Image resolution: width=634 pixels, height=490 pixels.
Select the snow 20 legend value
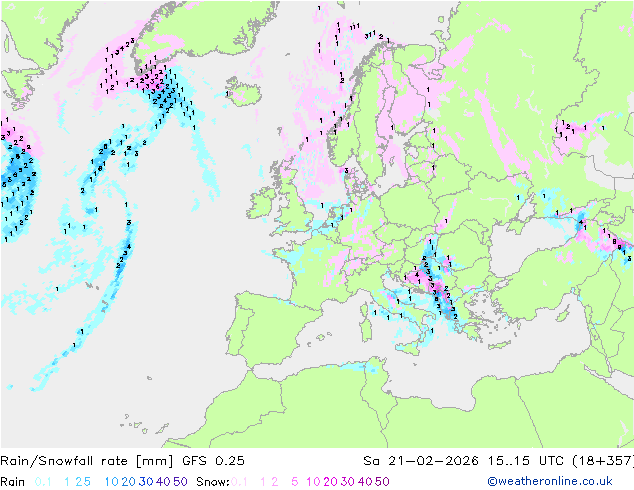[x=330, y=482]
